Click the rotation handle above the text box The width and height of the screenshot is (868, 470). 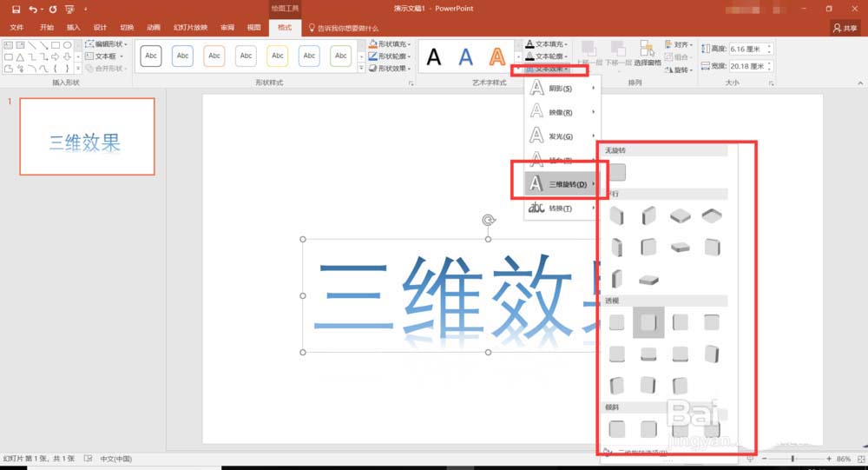(488, 220)
